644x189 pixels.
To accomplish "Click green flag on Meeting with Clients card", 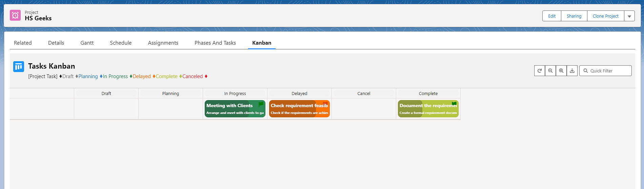I will click(x=261, y=104).
